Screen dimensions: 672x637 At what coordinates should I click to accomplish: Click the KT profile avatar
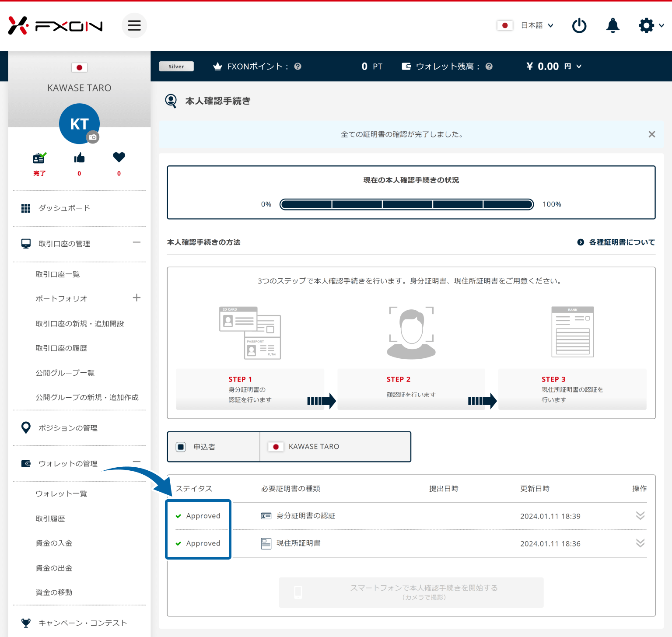tap(79, 124)
